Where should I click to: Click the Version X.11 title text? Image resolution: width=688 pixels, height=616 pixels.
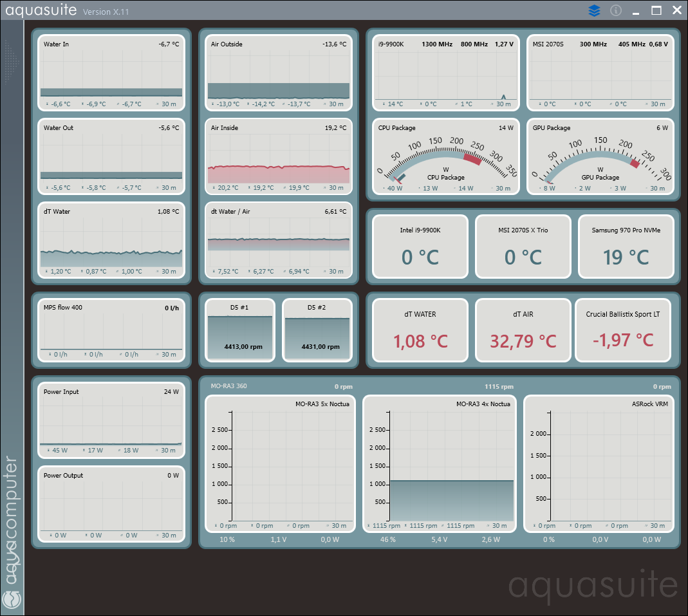(x=106, y=12)
